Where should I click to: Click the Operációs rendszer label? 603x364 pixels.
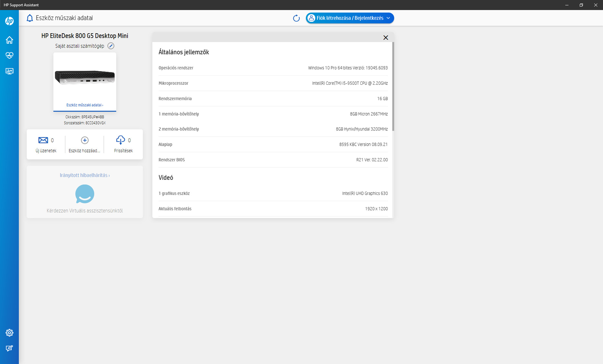(176, 68)
